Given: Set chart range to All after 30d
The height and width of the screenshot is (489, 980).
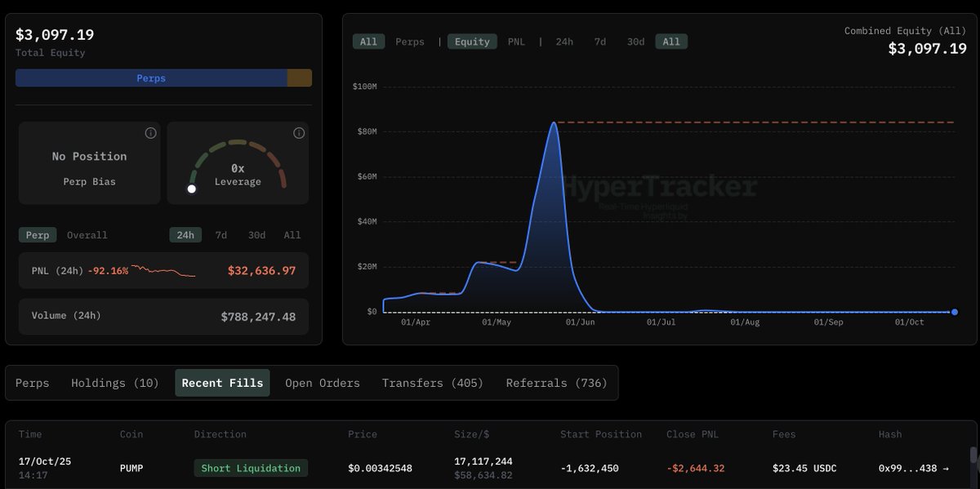Looking at the screenshot, I should click(x=671, y=42).
